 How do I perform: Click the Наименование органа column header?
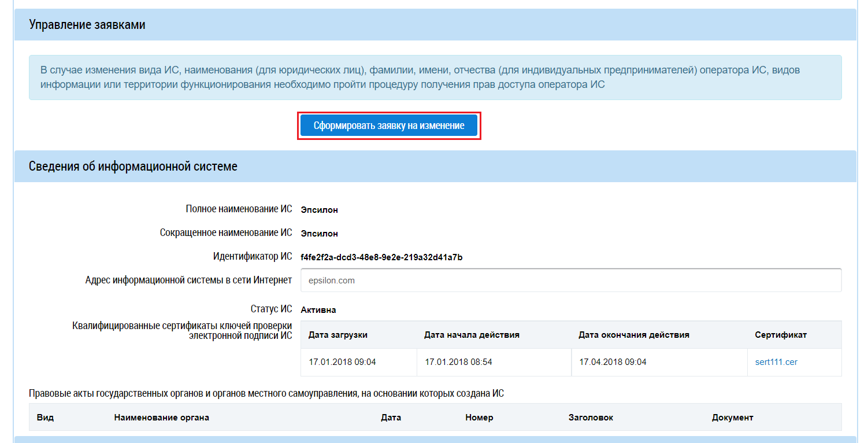(x=162, y=418)
